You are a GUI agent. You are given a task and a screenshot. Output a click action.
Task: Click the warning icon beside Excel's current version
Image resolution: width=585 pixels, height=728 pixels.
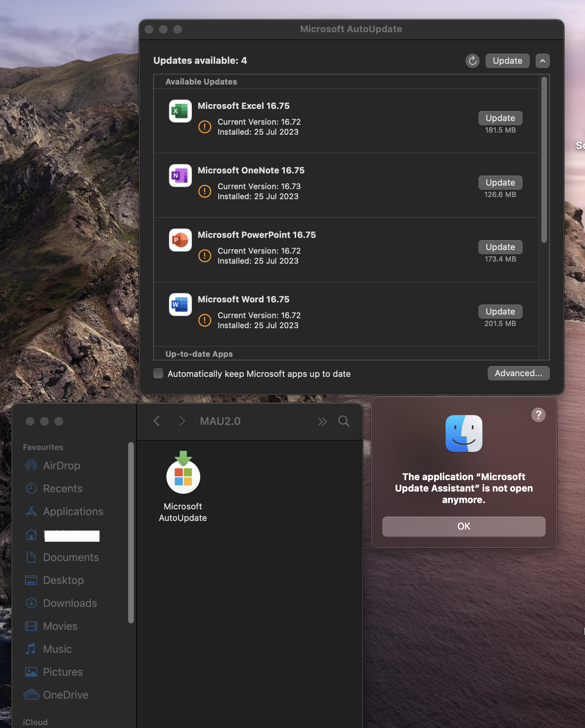(205, 127)
